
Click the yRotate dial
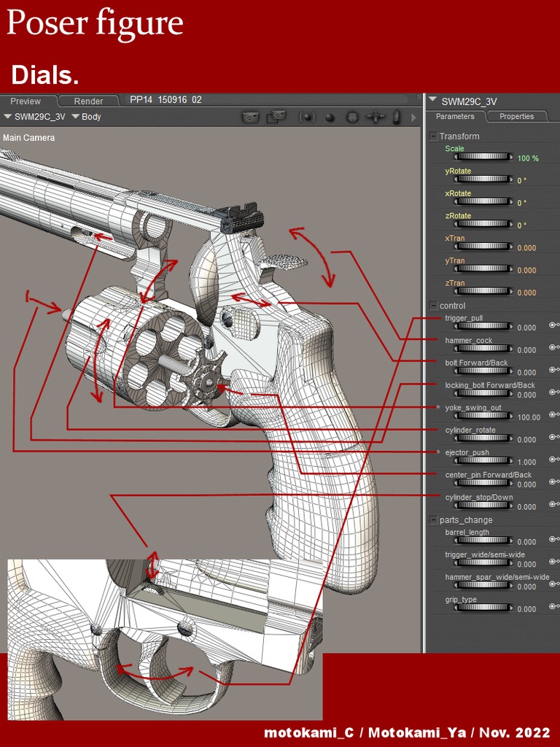click(483, 179)
